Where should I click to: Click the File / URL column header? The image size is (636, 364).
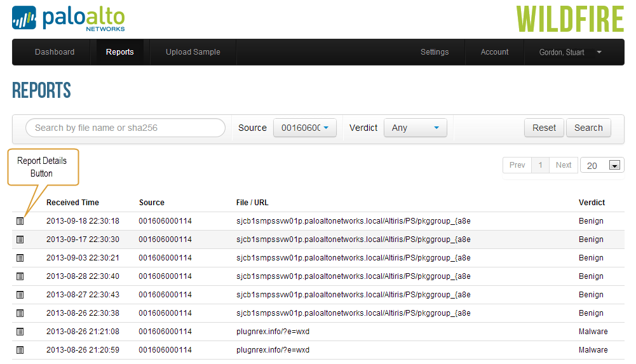click(x=252, y=203)
